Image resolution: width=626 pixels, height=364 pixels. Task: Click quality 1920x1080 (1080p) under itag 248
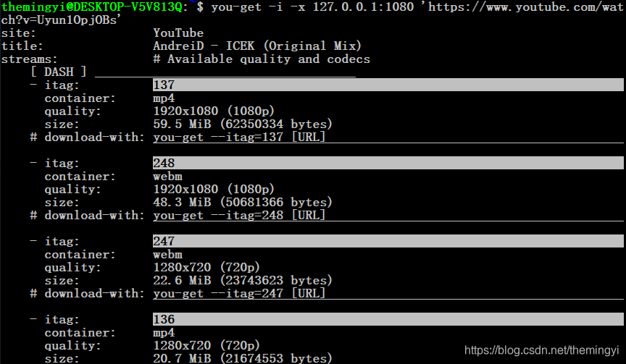(x=214, y=189)
